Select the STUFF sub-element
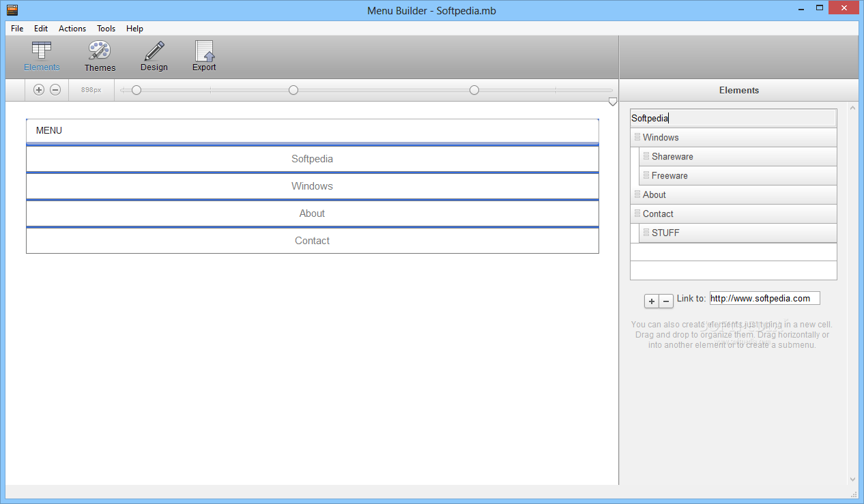864x504 pixels. coord(738,233)
